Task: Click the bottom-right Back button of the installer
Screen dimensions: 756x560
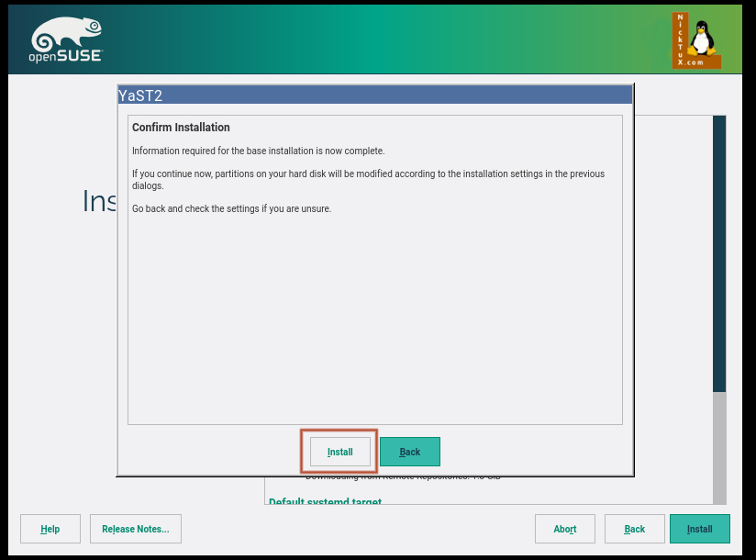Action: (635, 529)
